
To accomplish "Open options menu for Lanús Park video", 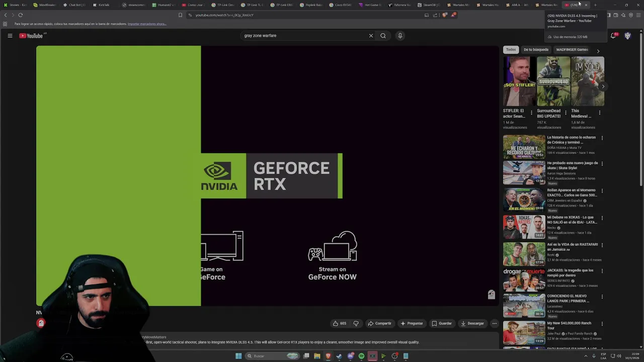I will pyautogui.click(x=602, y=297).
